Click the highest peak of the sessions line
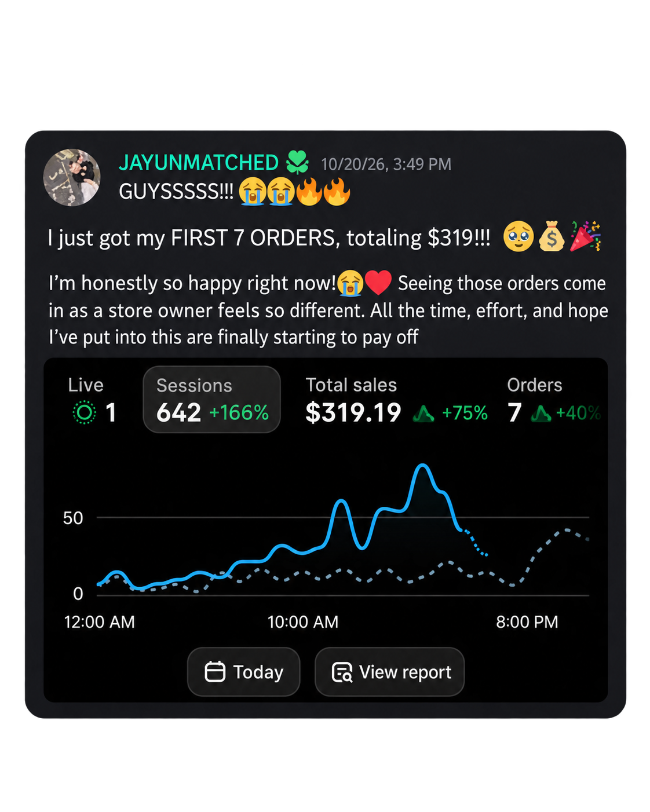 click(423, 465)
